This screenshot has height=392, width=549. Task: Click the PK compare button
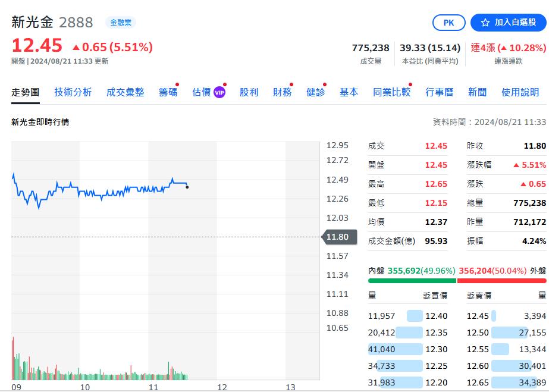(x=449, y=23)
